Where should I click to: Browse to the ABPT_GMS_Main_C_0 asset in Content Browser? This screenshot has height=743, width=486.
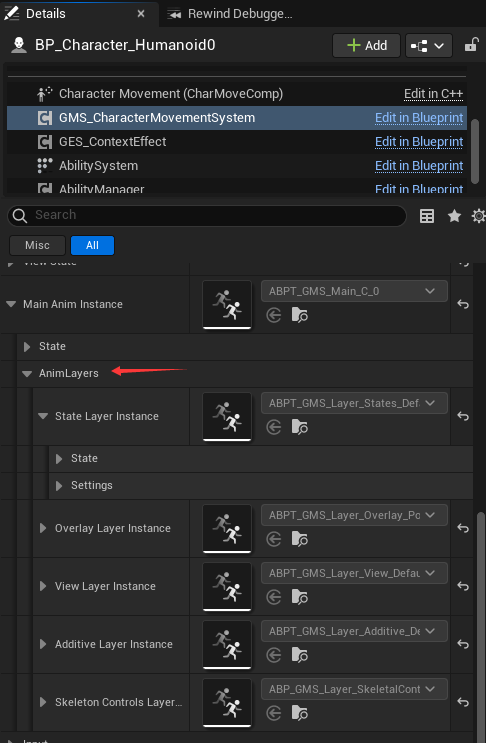click(299, 315)
